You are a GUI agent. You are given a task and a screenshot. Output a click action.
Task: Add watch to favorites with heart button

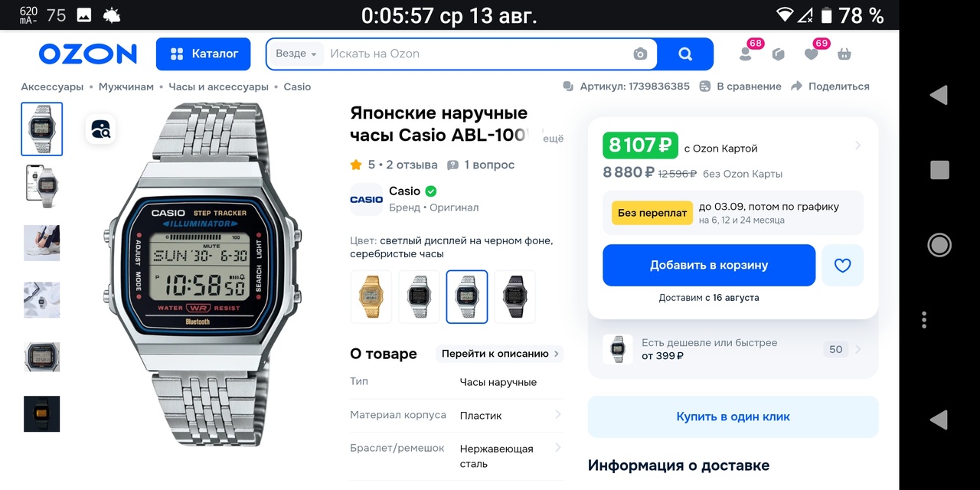[x=842, y=265]
